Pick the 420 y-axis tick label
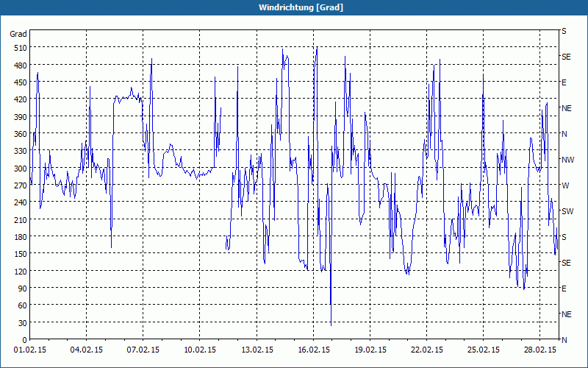588x368 pixels. coord(21,99)
